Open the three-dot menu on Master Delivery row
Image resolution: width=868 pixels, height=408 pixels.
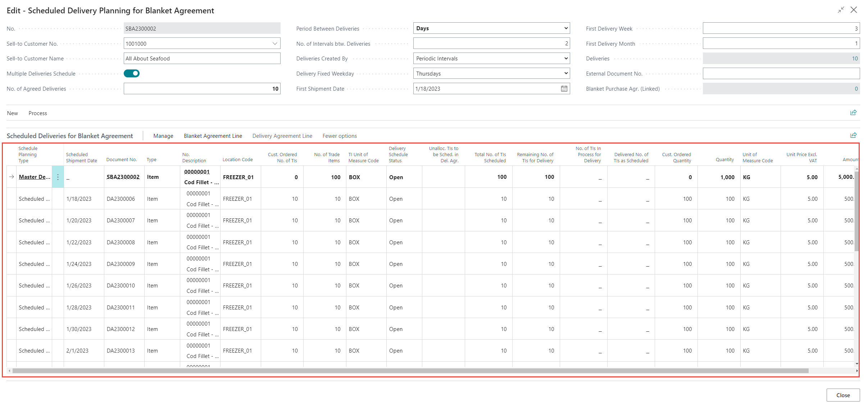point(58,177)
